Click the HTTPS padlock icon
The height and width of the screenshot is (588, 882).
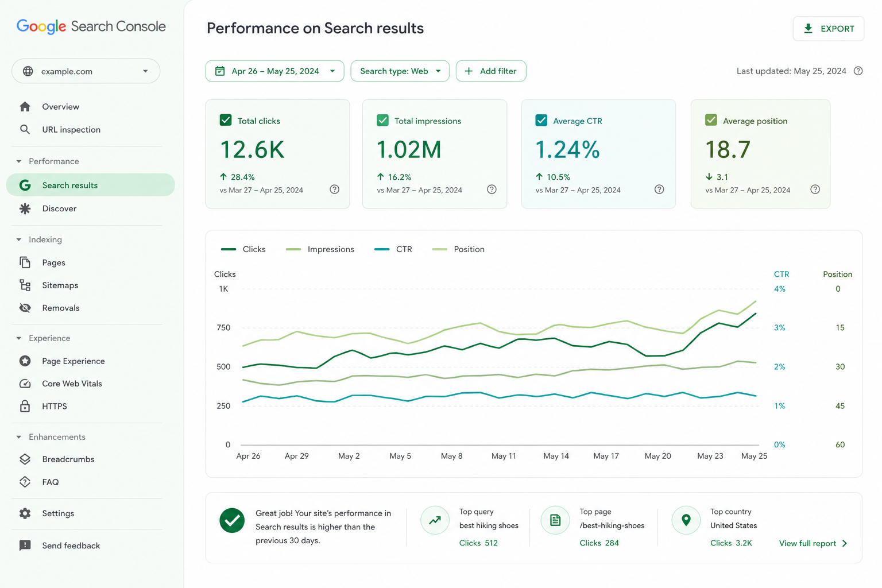pos(25,406)
